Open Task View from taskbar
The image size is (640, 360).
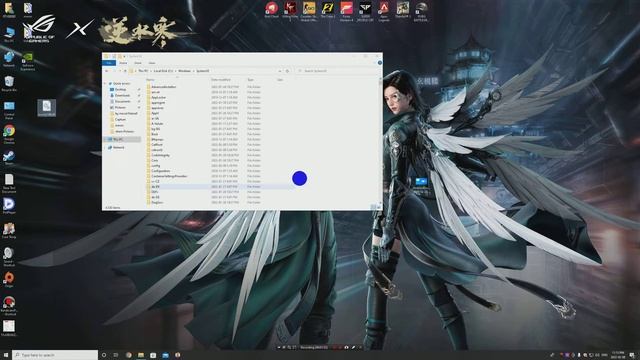[116, 355]
